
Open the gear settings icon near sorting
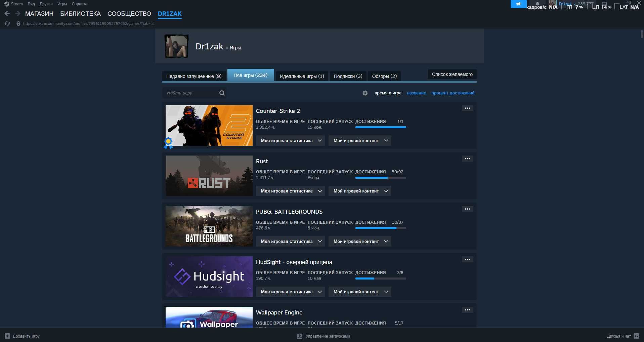[x=365, y=93]
